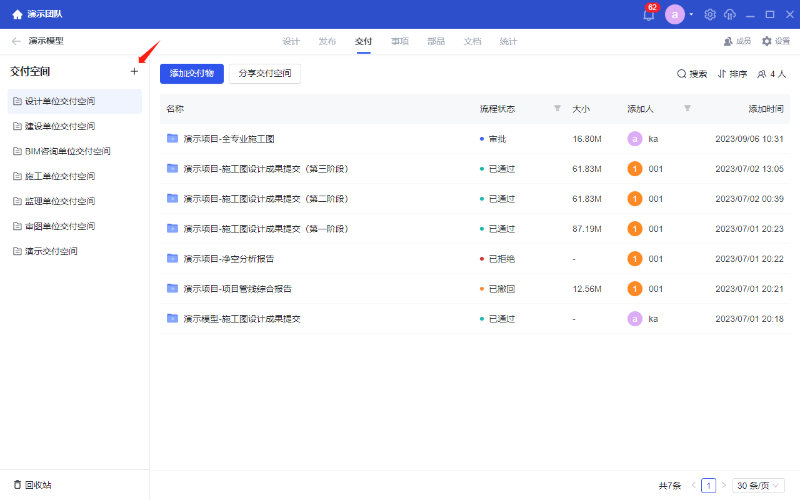
Task: Open the notifications bell with 62 badge
Action: tap(648, 14)
